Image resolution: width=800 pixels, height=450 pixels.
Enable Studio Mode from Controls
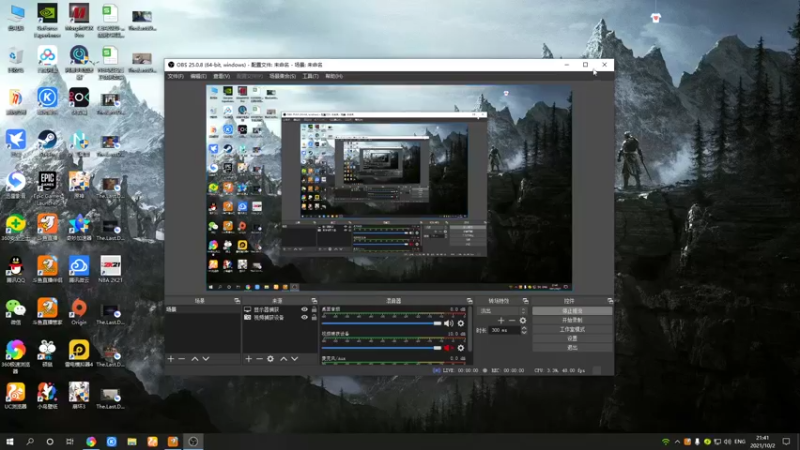pos(572,329)
